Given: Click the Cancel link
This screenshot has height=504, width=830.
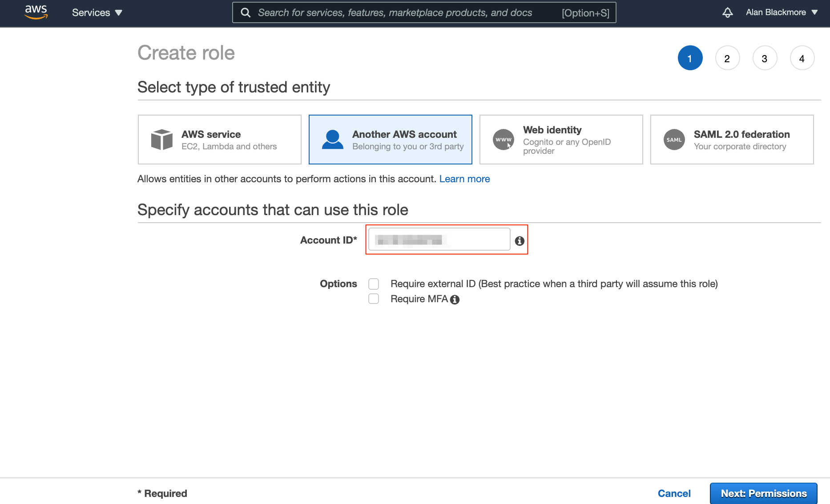Looking at the screenshot, I should [x=674, y=493].
